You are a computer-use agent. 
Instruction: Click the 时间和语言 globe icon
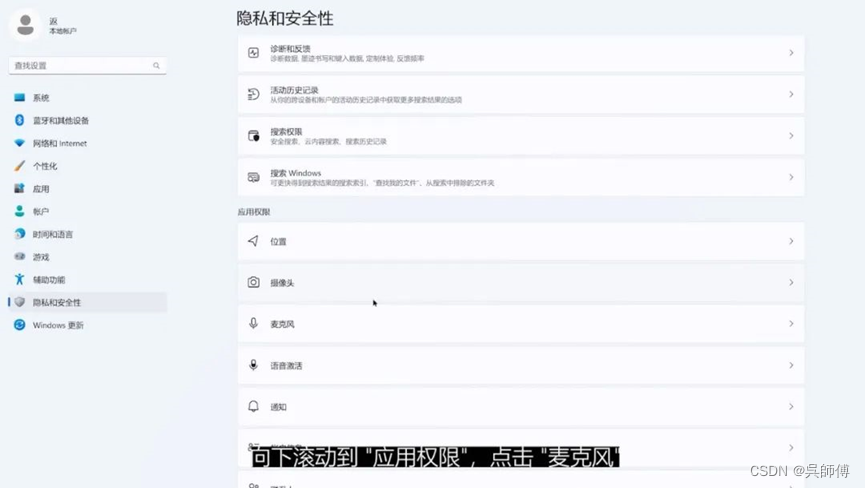[19, 234]
